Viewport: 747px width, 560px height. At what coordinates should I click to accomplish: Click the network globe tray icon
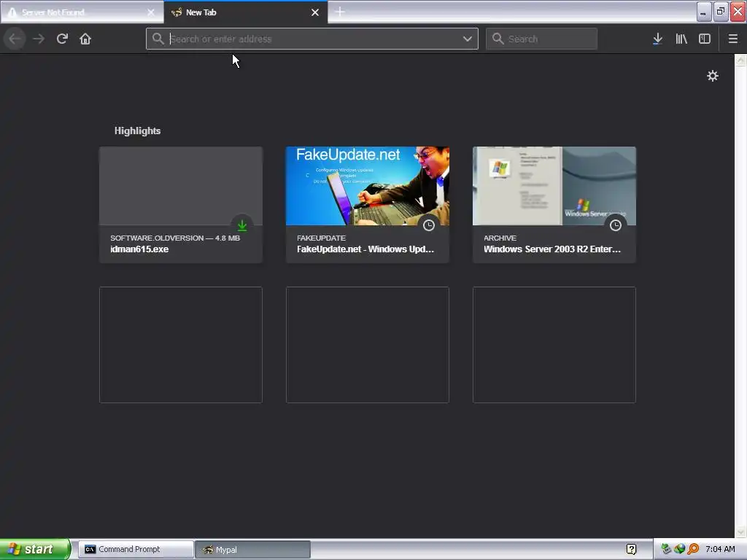679,549
